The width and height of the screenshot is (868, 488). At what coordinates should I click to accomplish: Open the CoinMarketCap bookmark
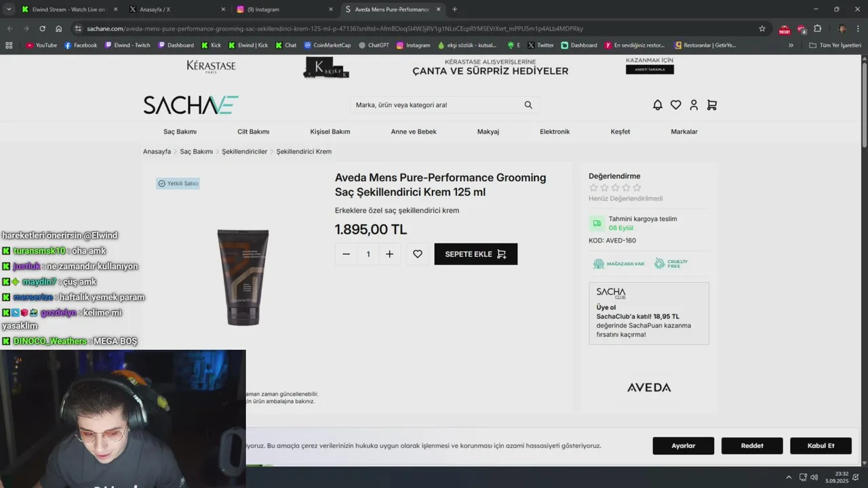pos(328,45)
